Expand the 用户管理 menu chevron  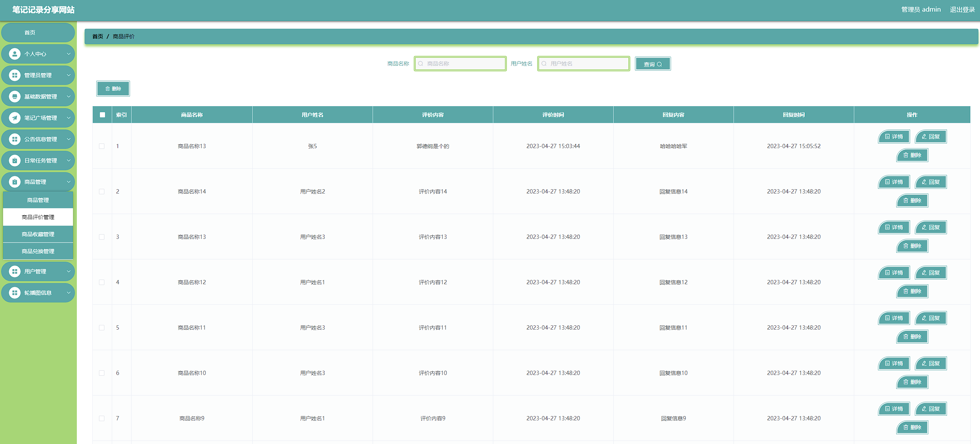pyautogui.click(x=69, y=271)
